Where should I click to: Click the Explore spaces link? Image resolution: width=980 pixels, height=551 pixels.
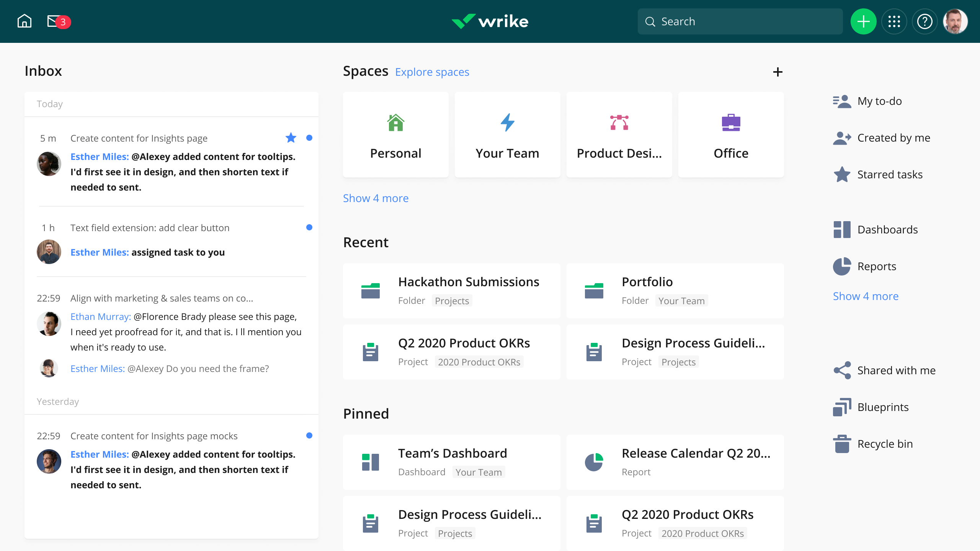tap(432, 72)
